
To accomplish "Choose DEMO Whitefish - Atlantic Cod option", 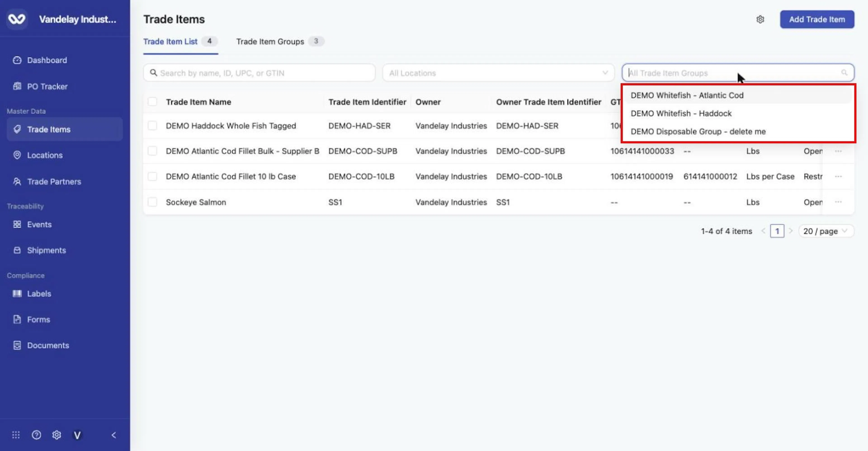I will pos(738,95).
